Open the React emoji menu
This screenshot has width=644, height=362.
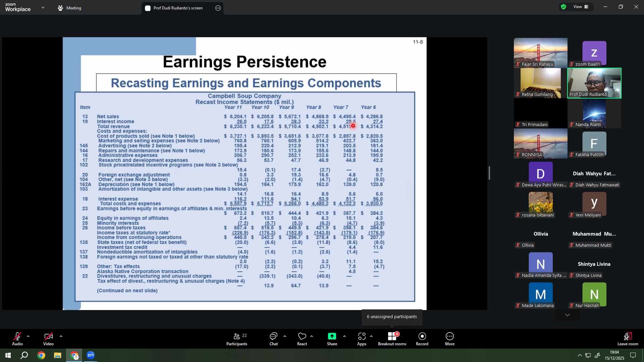[x=302, y=339]
